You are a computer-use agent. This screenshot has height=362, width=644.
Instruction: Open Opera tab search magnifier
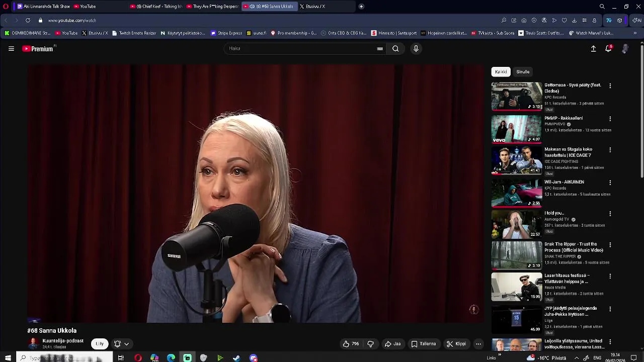coord(602,7)
